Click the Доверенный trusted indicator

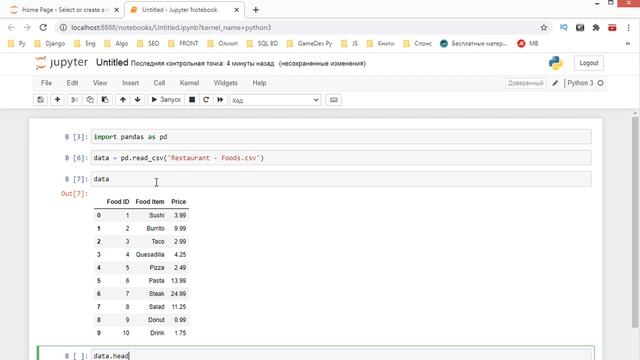(525, 83)
